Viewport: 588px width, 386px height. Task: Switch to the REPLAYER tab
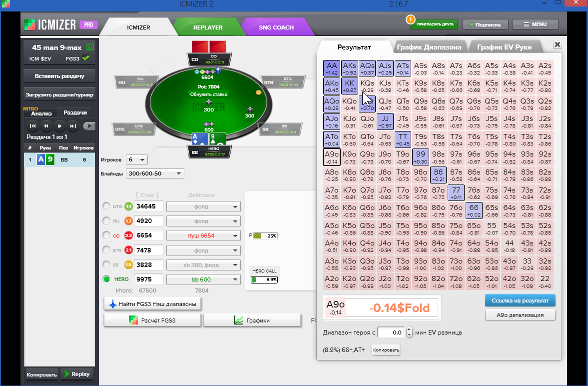tap(208, 27)
